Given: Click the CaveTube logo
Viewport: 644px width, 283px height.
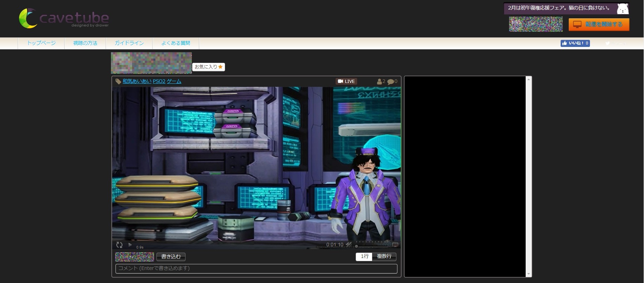Looking at the screenshot, I should point(64,18).
